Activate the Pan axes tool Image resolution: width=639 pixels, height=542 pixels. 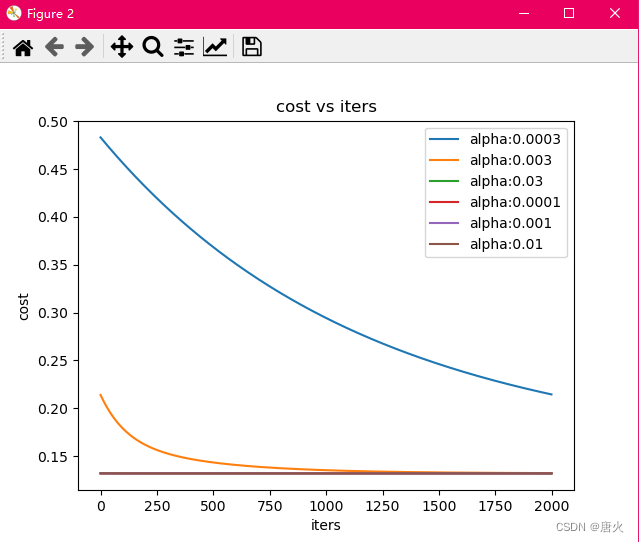tap(122, 46)
